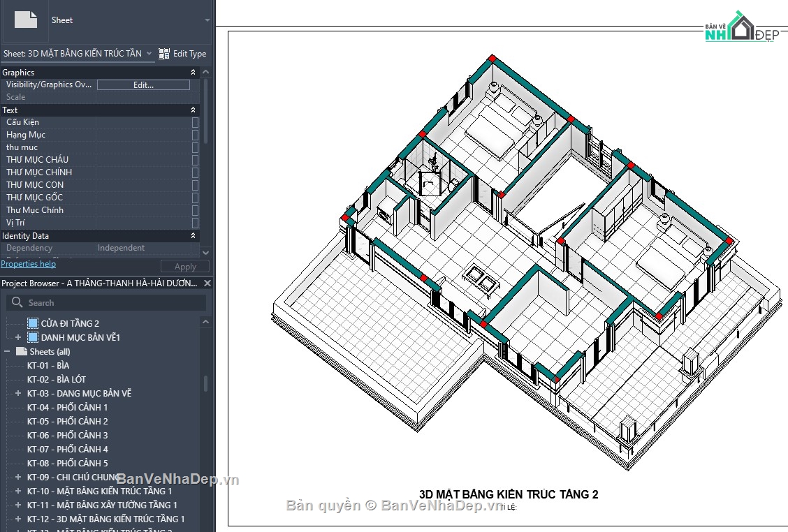The width and height of the screenshot is (788, 532).
Task: Click the search magnifier icon in Project Browser
Action: pos(17,302)
